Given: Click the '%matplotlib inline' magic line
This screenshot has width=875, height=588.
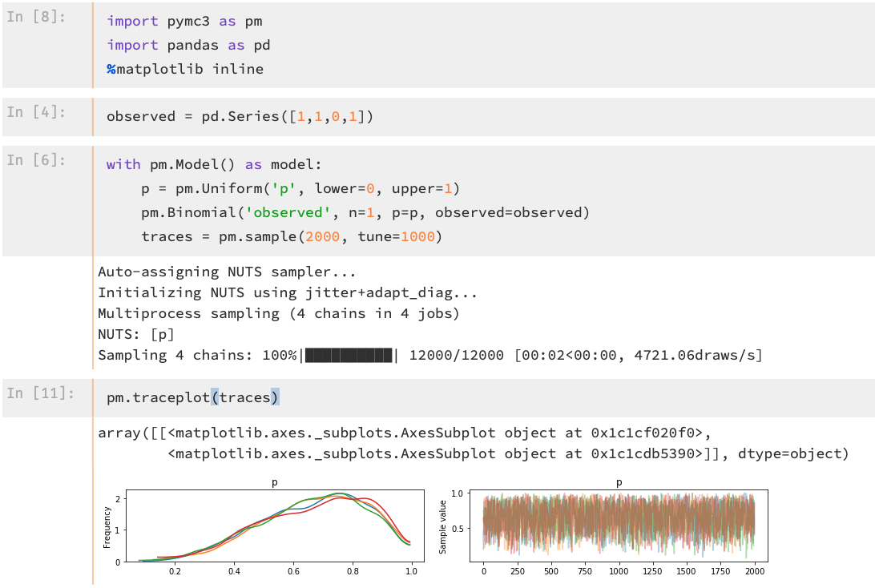Looking at the screenshot, I should point(185,69).
